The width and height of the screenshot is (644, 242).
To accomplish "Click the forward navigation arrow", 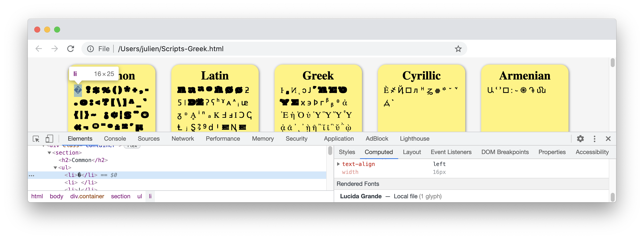I will (x=55, y=49).
